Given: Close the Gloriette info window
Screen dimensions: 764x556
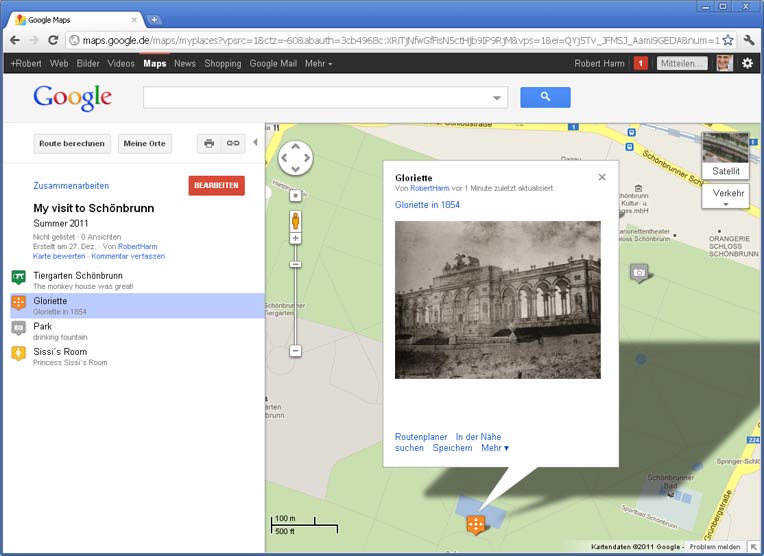Looking at the screenshot, I should tap(602, 177).
